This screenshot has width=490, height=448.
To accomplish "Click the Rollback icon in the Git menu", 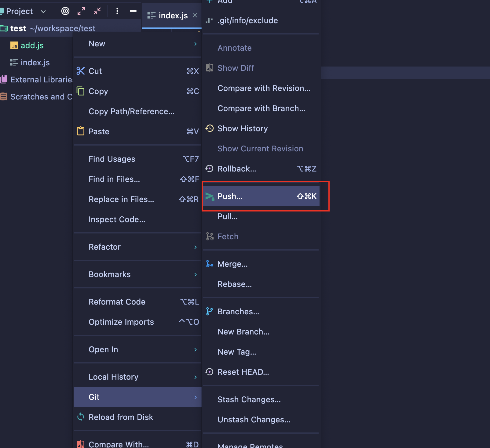I will pyautogui.click(x=210, y=168).
